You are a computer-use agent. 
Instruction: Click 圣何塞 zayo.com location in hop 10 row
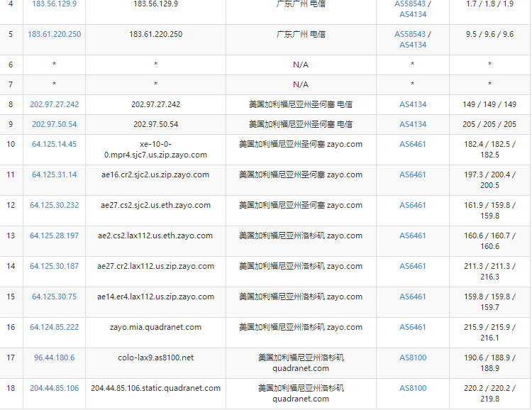point(301,144)
